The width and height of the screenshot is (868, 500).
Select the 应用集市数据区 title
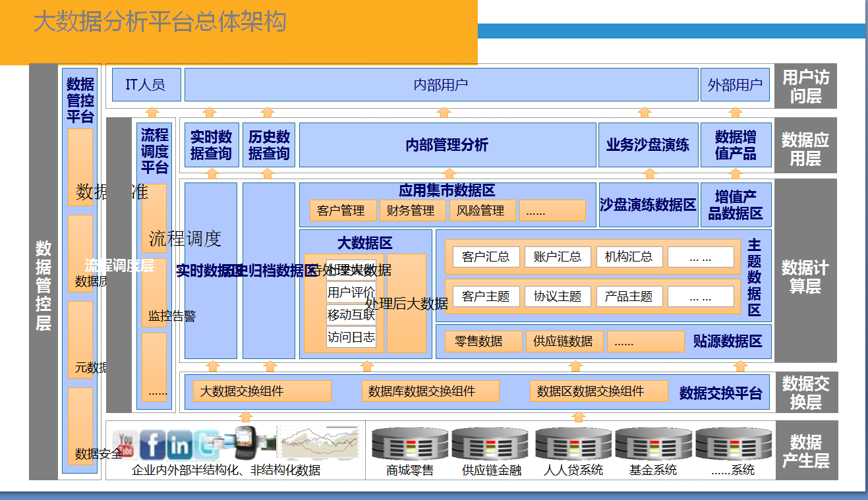447,190
